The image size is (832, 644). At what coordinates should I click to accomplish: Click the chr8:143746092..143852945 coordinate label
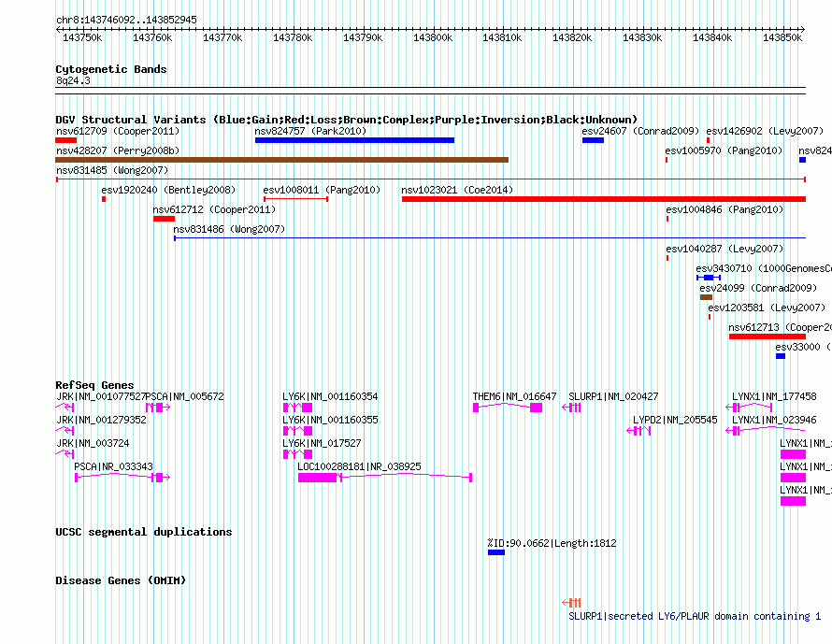point(126,20)
